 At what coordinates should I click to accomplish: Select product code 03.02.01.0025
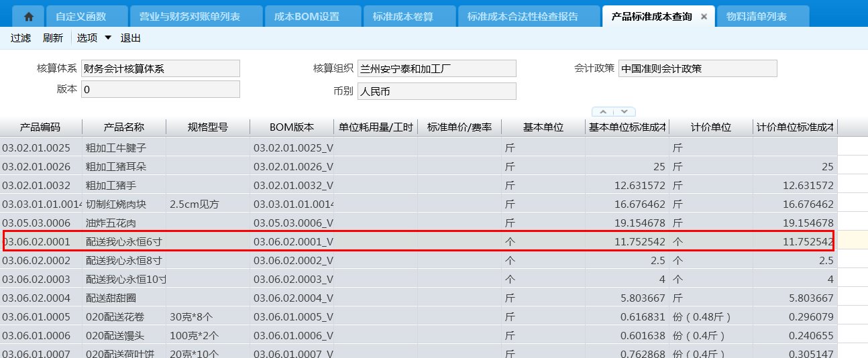click(36, 147)
